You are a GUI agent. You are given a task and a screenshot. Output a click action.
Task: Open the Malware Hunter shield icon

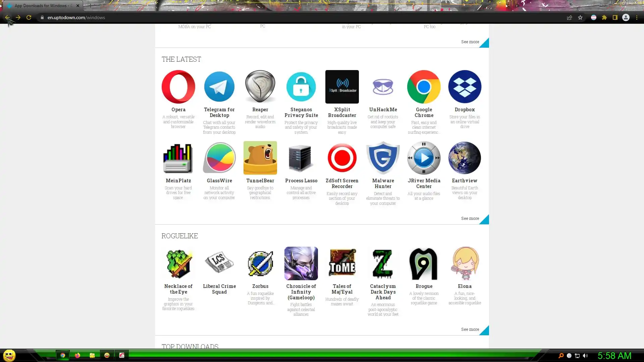tap(383, 158)
